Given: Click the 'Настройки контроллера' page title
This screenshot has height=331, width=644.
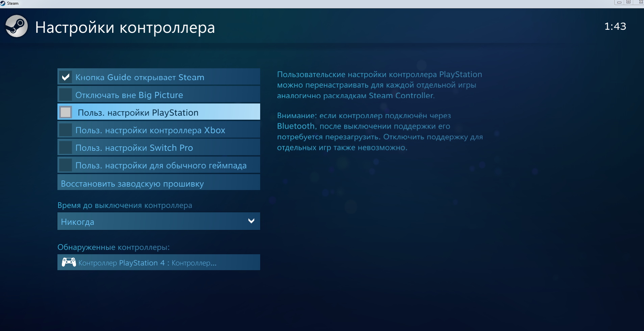Looking at the screenshot, I should (x=125, y=27).
